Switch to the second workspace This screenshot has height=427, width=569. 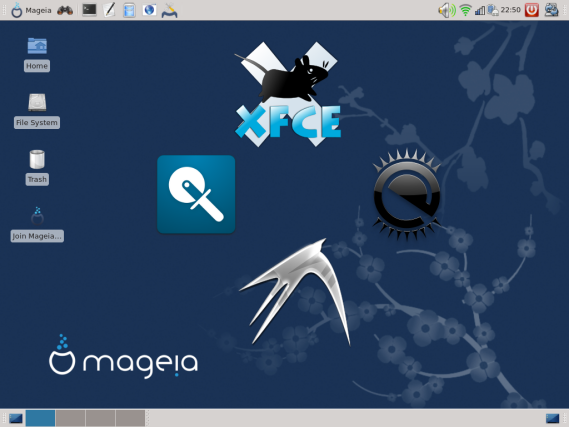coord(70,418)
